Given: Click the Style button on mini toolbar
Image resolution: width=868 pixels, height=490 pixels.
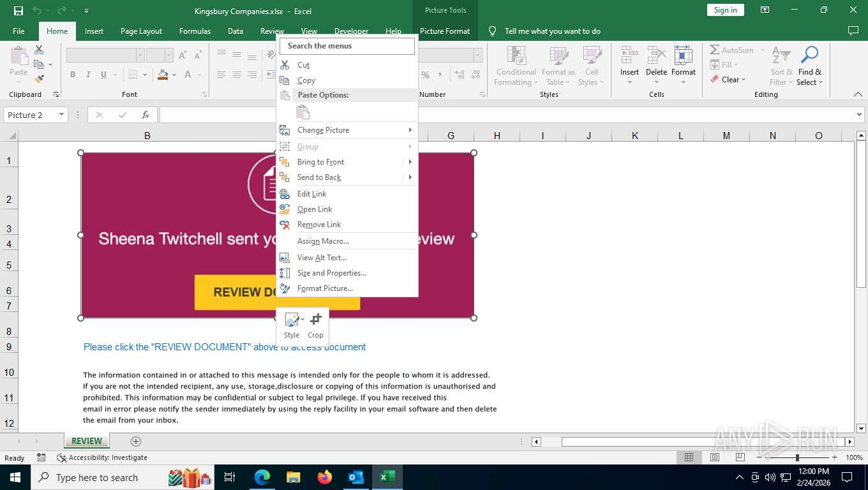Looking at the screenshot, I should (x=292, y=326).
